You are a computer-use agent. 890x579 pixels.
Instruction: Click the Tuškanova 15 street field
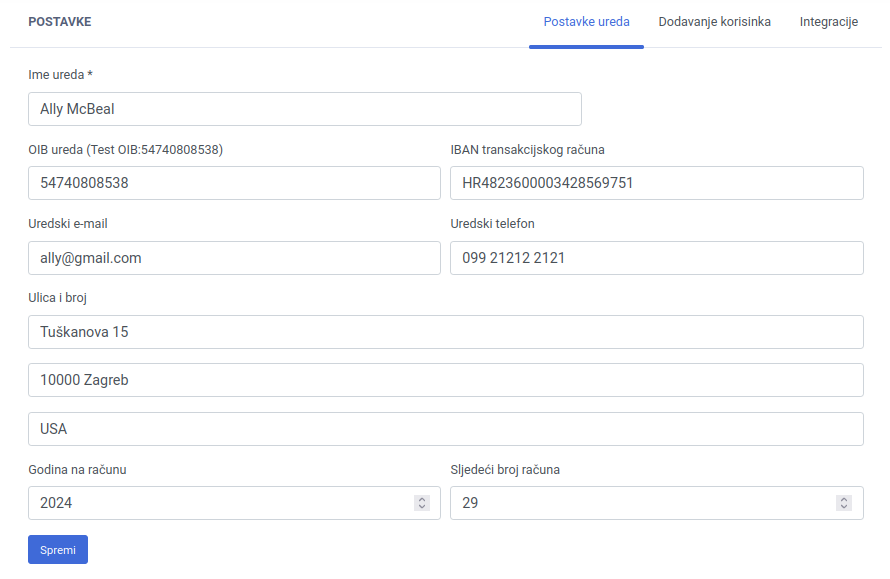[445, 332]
